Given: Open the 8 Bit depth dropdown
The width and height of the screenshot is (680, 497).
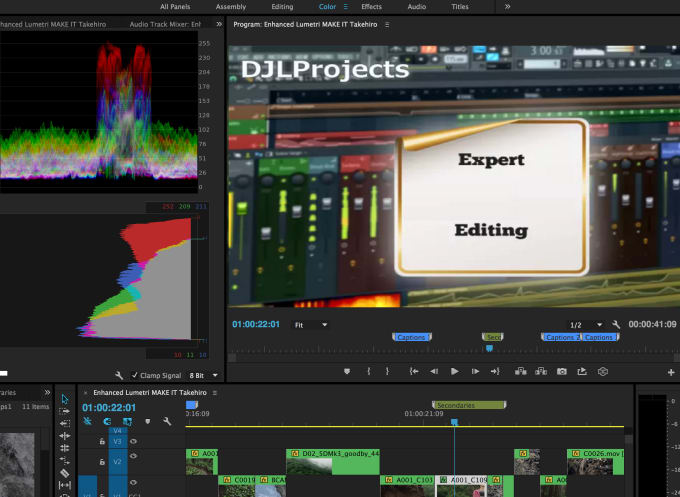Looking at the screenshot, I should pyautogui.click(x=203, y=376).
